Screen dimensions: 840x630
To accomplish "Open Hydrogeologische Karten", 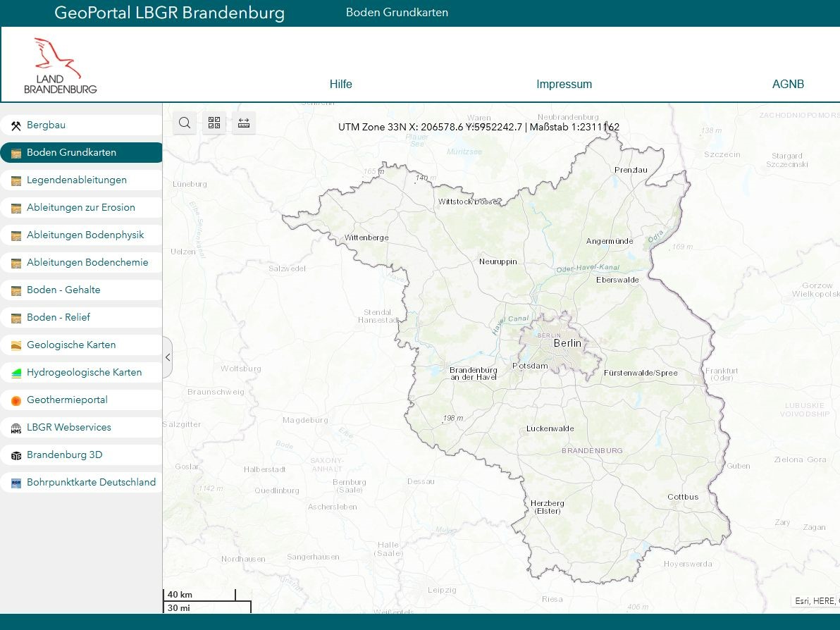I will click(x=81, y=372).
